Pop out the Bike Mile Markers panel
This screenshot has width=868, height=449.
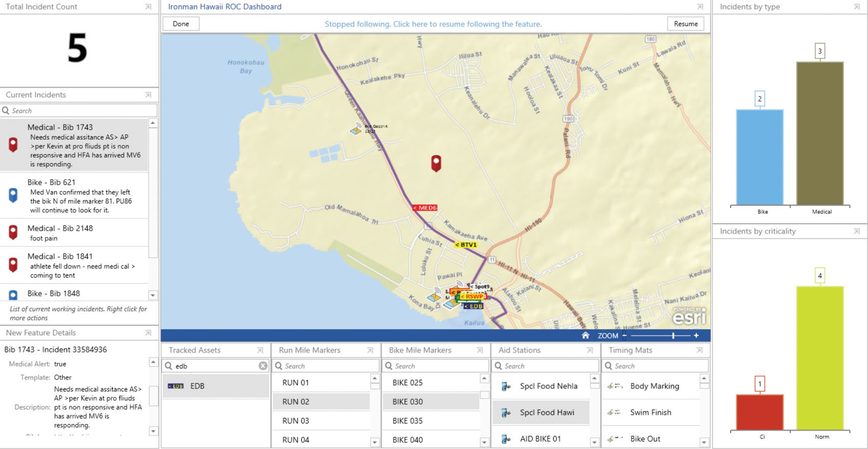coord(480,351)
